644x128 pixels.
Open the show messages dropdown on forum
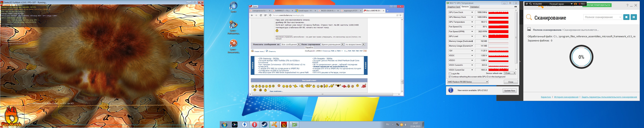click(x=291, y=44)
